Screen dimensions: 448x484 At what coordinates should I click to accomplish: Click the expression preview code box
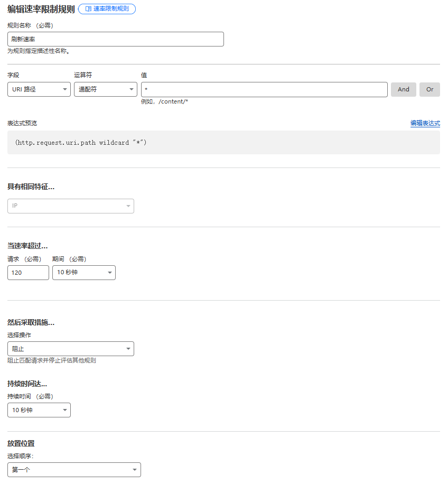coord(223,143)
